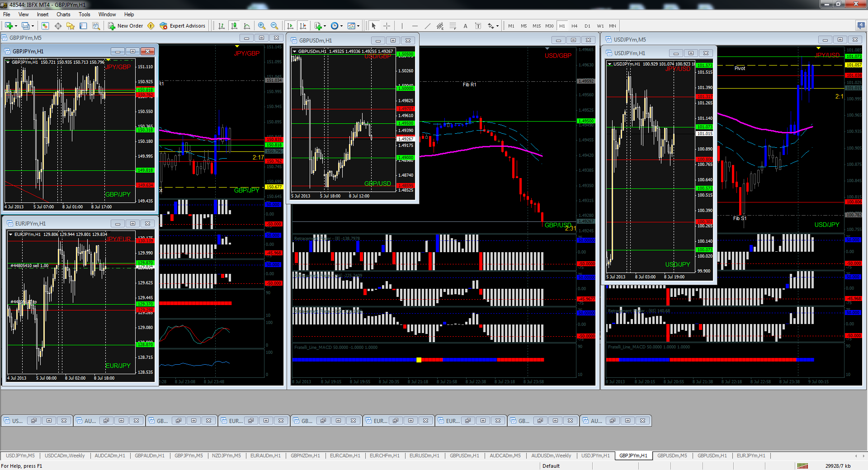The image size is (868, 470).
Task: Toggle Chart Shift icon
Action: tap(303, 26)
